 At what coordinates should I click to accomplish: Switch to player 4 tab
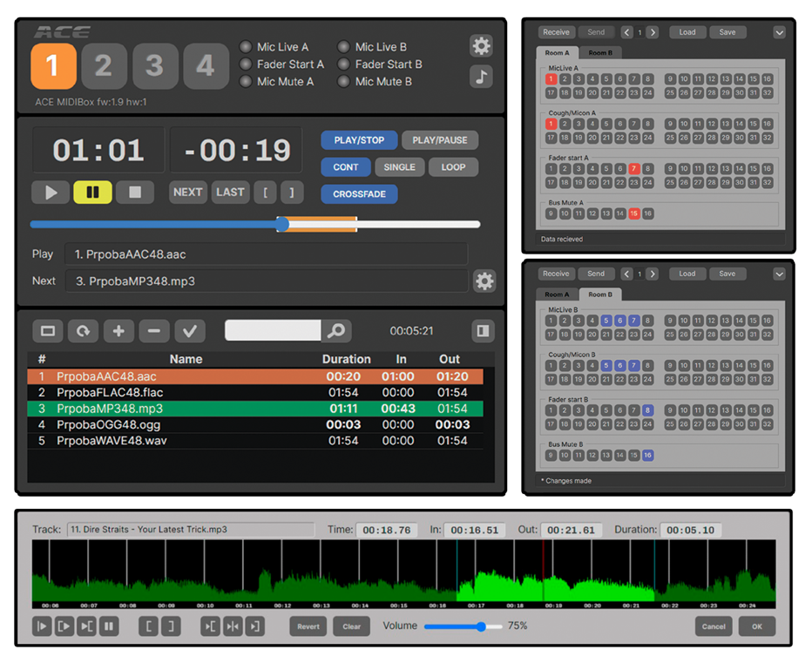tap(206, 66)
